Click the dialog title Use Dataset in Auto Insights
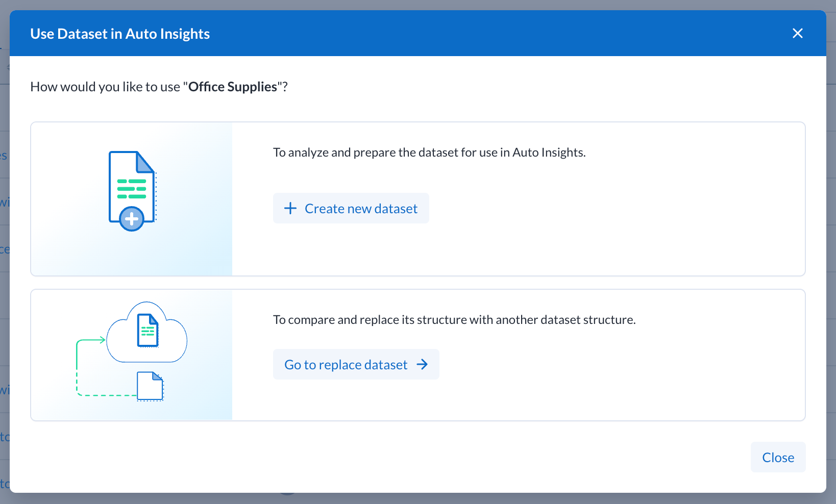 click(x=120, y=34)
